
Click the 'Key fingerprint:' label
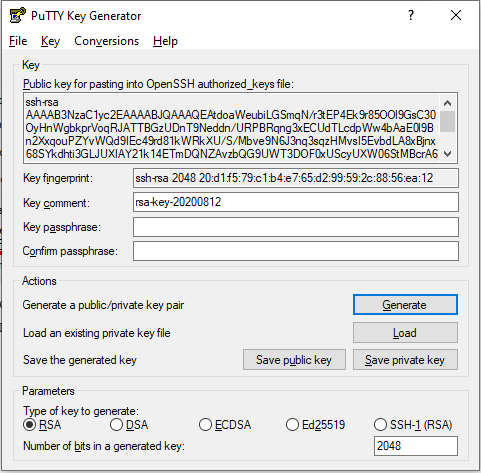[58, 178]
